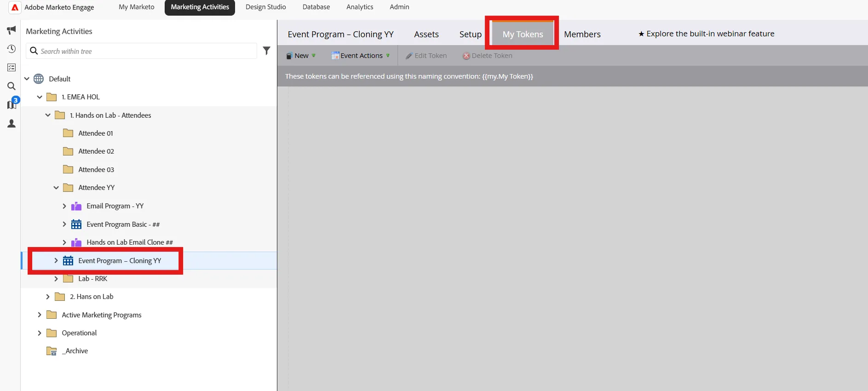The image size is (868, 391).
Task: Select Marketing Activities in the top navigation
Action: coord(200,7)
